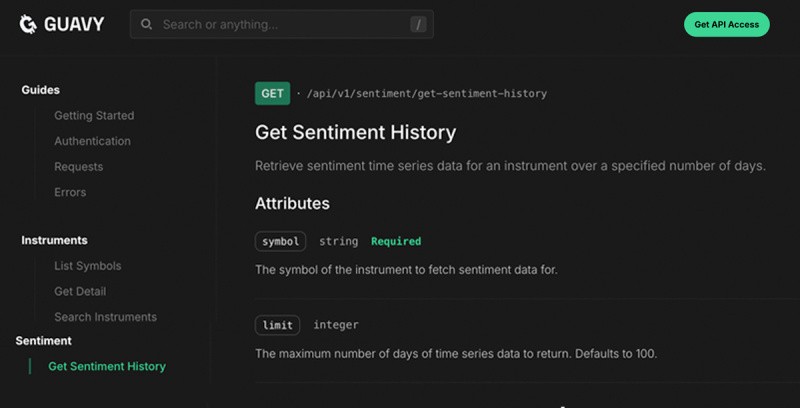Click the green GET method badge
Screen dimensions: 800x408
click(x=273, y=94)
